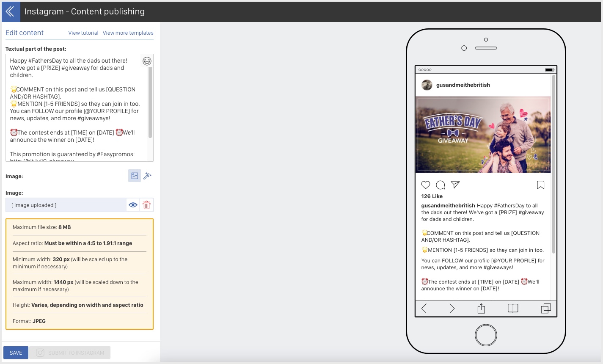The image size is (603, 364).
Task: Click the phone browser back arrow
Action: tap(424, 309)
